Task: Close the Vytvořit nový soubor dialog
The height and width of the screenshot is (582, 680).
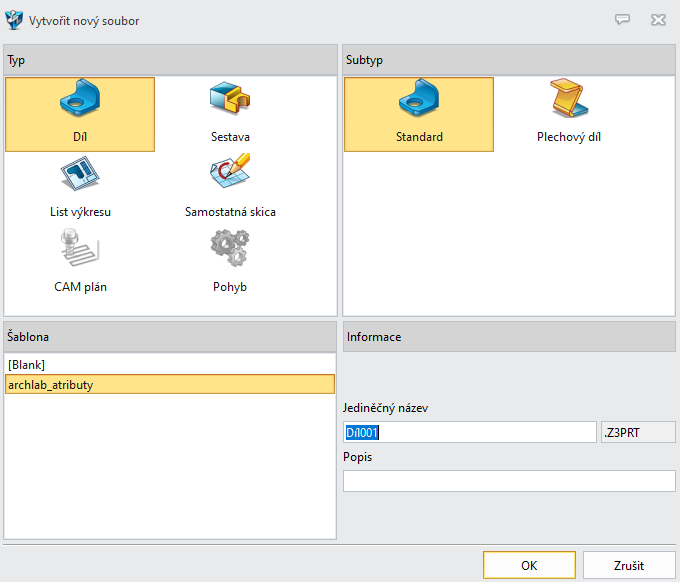Action: point(658,20)
